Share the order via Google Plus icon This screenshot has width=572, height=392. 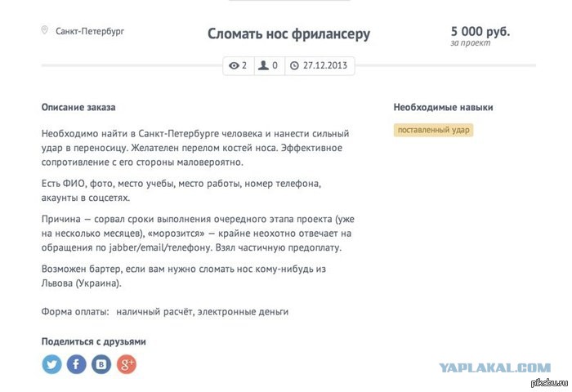[x=127, y=364]
